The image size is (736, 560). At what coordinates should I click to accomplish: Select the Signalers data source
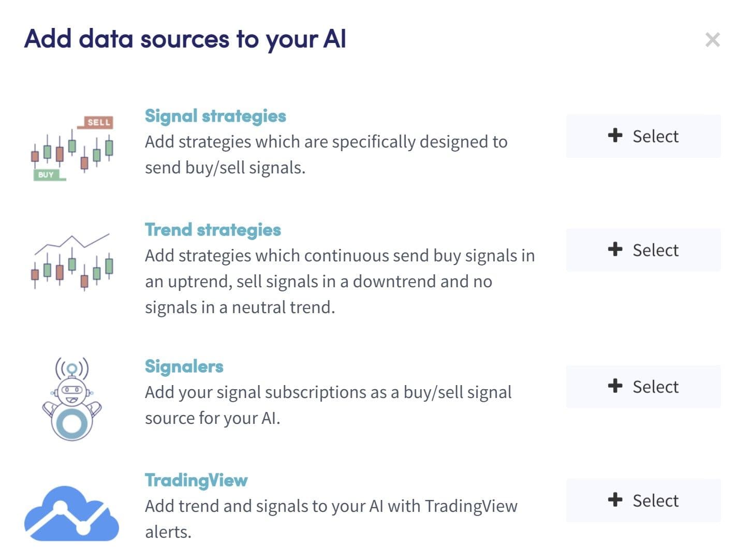[x=643, y=386]
